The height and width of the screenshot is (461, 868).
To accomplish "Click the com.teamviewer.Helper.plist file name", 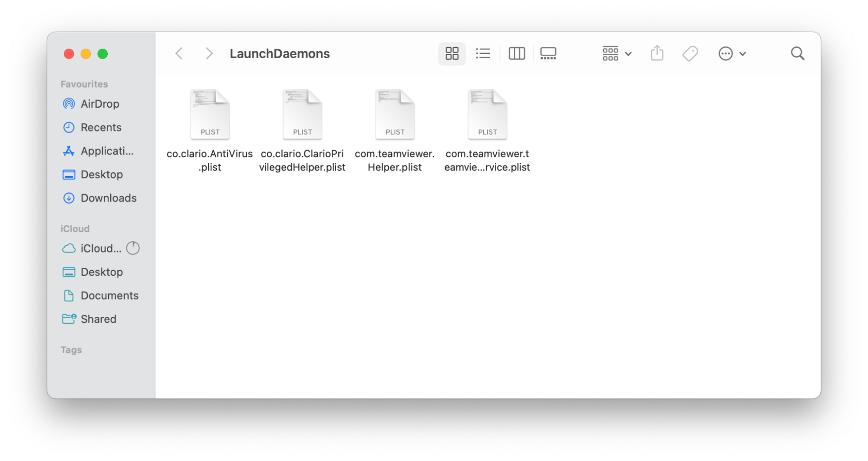I will pyautogui.click(x=395, y=160).
